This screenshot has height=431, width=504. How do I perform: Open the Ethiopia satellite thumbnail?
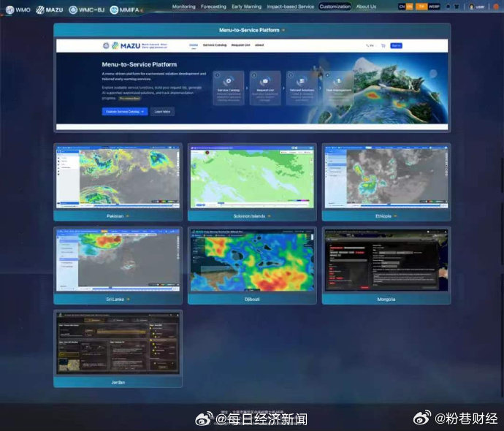386,177
